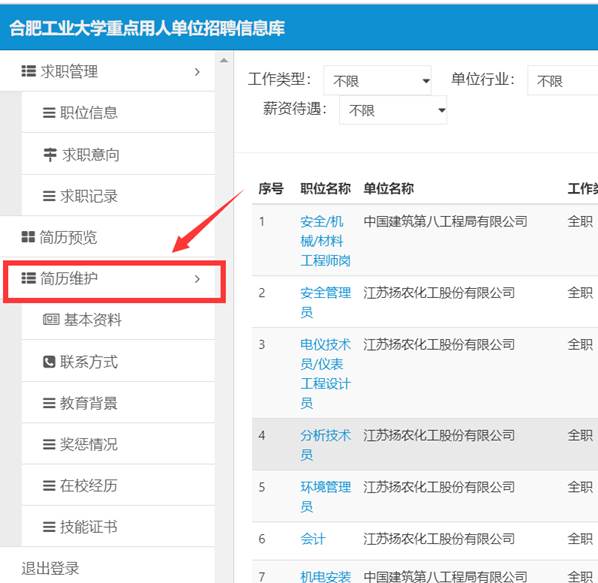Open the 单位行业 dropdown
This screenshot has width=598, height=583.
563,80
